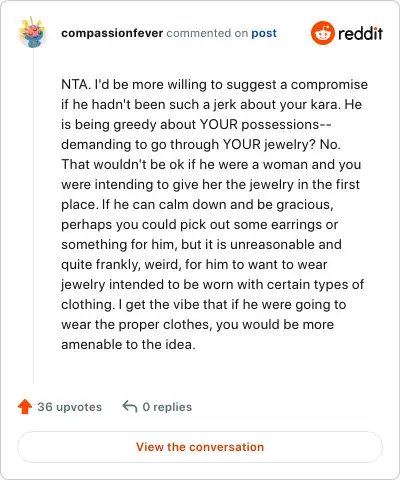Click the orange Reddit Snoo logo
This screenshot has width=400, height=480.
322,33
